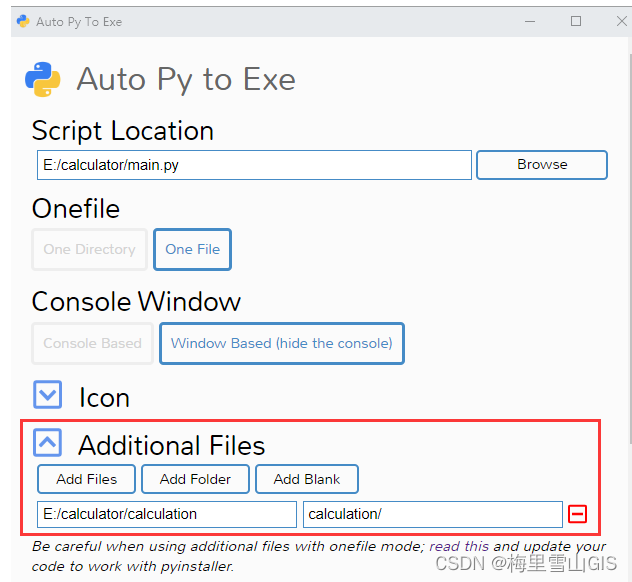Image resolution: width=632 pixels, height=582 pixels.
Task: Click the Add Files button
Action: click(x=87, y=479)
